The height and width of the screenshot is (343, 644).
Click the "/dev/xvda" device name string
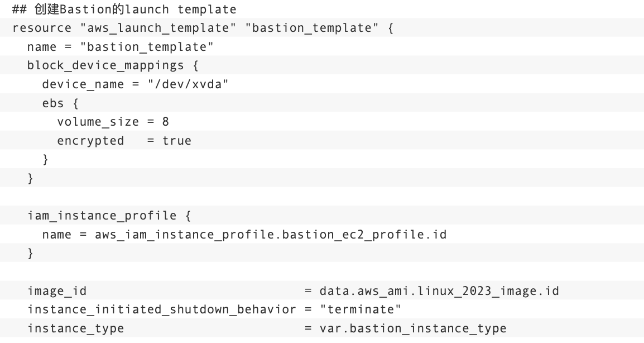188,84
